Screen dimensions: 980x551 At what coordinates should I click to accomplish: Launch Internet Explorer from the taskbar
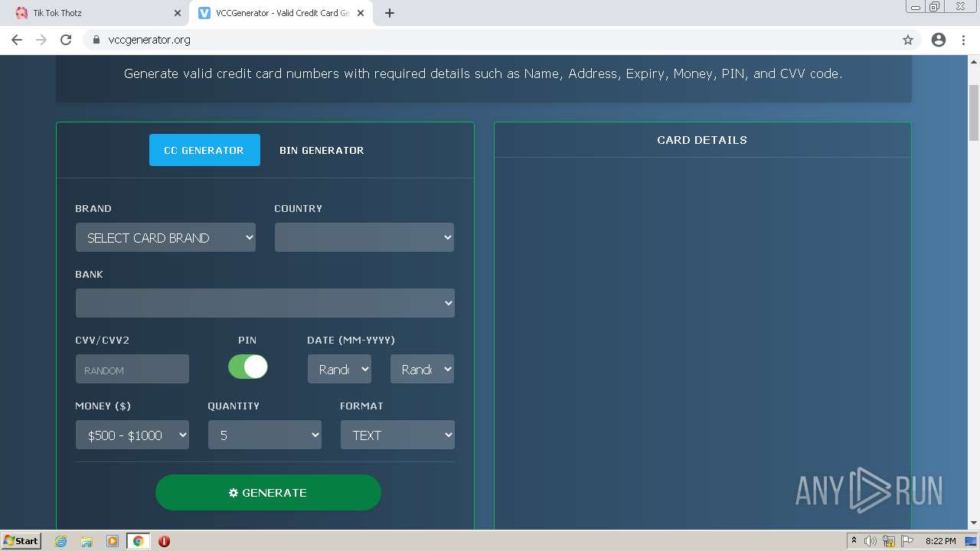click(61, 541)
